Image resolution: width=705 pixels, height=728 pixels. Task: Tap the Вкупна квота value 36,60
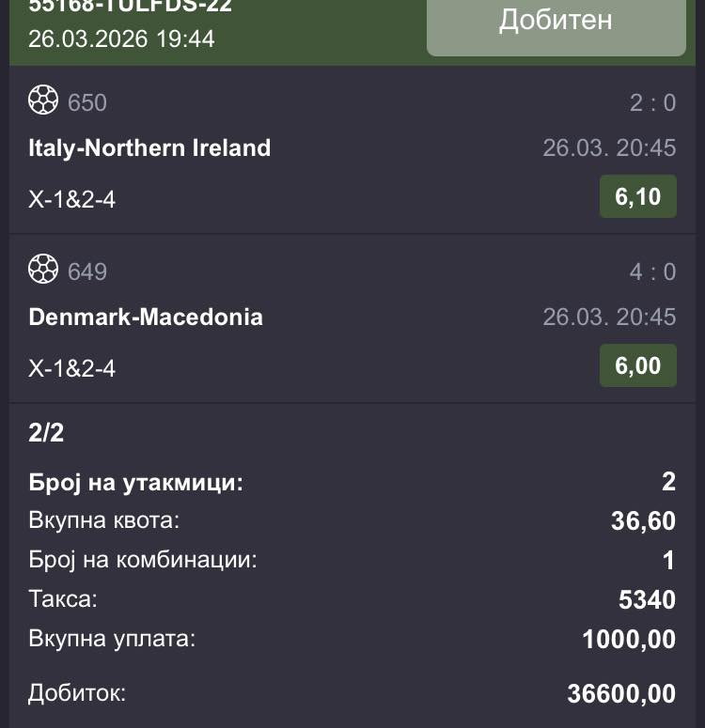(x=643, y=521)
